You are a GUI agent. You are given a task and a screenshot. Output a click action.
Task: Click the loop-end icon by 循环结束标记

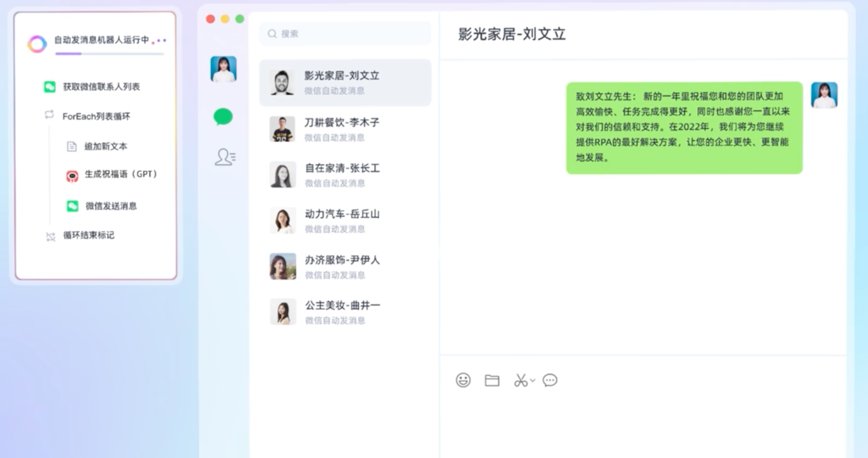51,237
